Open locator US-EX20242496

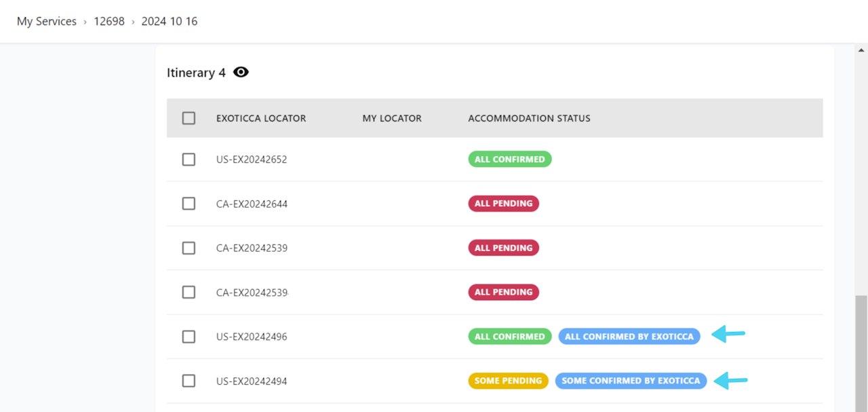pos(252,337)
